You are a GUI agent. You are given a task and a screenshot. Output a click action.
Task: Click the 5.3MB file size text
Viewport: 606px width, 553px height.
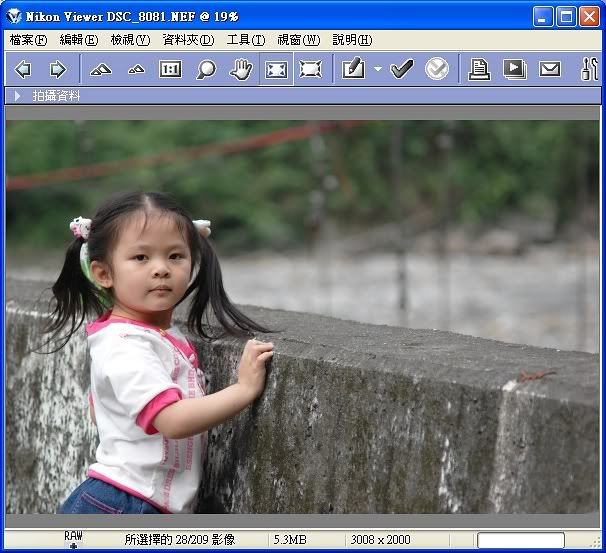[290, 540]
